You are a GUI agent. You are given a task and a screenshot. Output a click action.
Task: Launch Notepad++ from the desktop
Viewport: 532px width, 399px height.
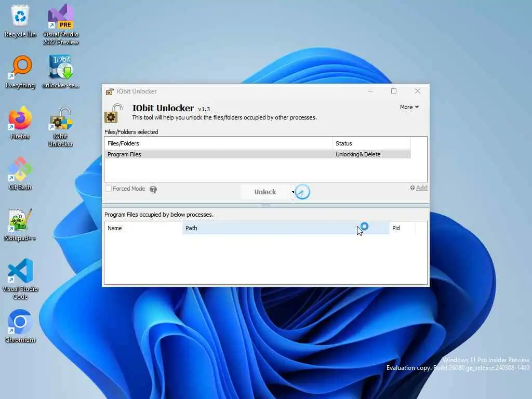point(20,224)
